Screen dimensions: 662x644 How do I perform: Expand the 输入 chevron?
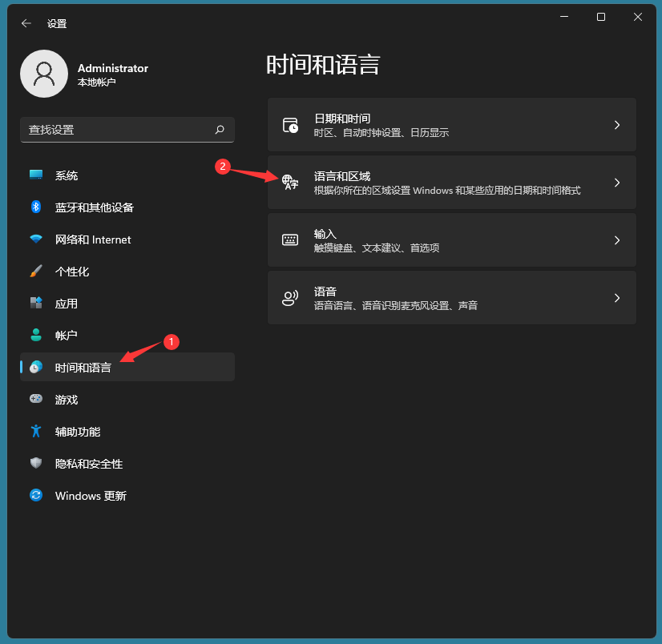617,240
